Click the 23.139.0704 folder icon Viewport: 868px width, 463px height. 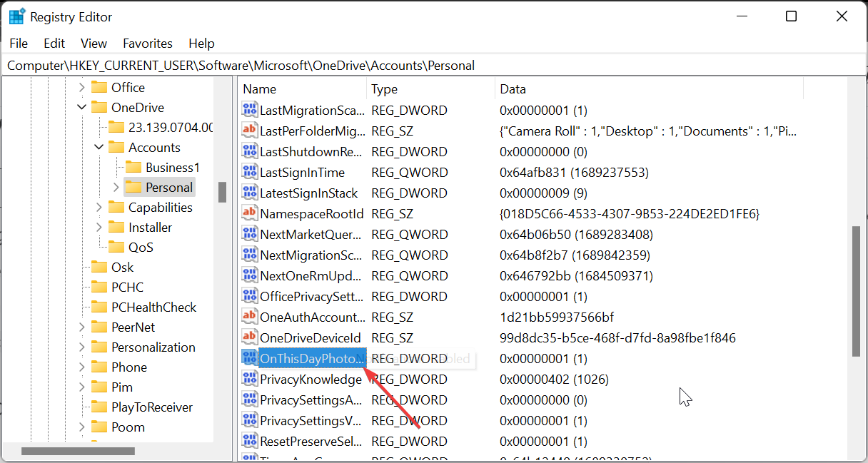[x=116, y=128]
